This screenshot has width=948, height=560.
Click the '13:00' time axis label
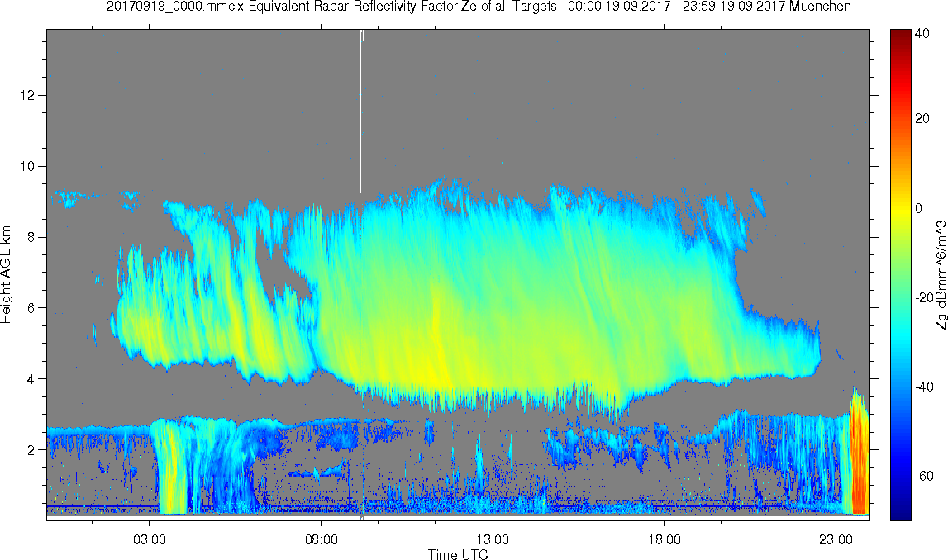tap(493, 539)
